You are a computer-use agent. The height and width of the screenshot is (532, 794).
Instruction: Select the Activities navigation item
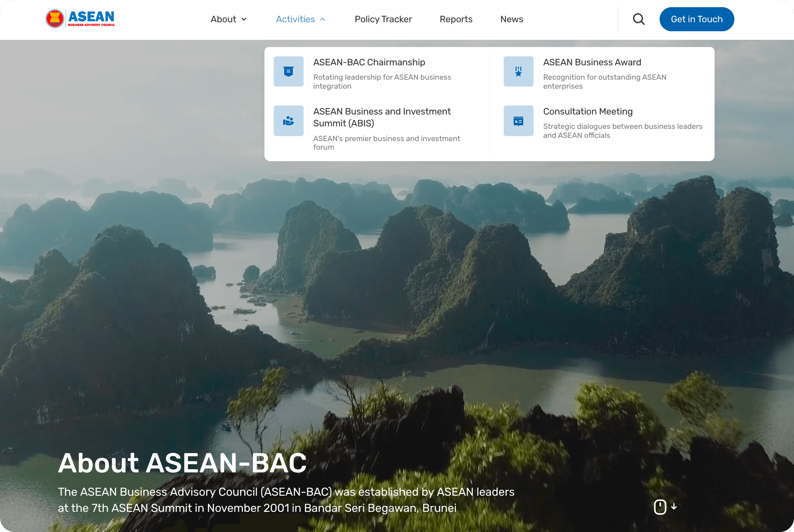[295, 19]
